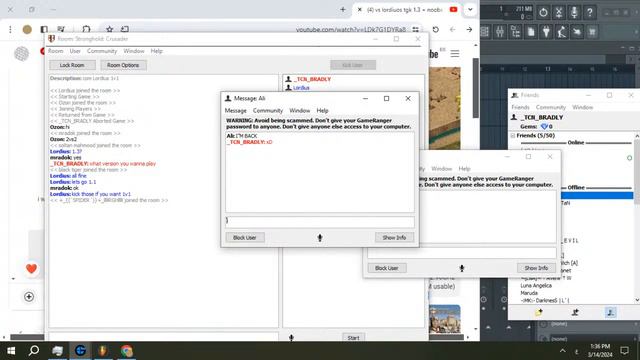The width and height of the screenshot is (640, 360).
Task: Open the Chrome icon in the taskbar
Action: (x=127, y=351)
